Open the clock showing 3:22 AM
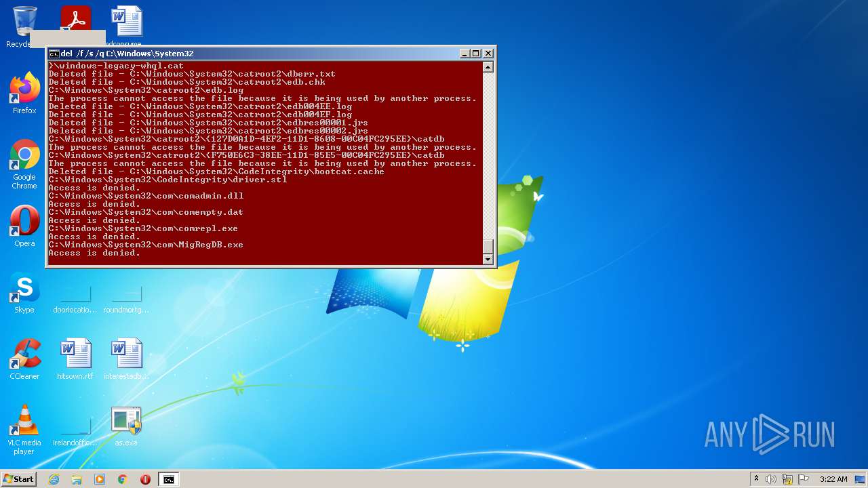This screenshot has height=488, width=868. click(x=833, y=479)
